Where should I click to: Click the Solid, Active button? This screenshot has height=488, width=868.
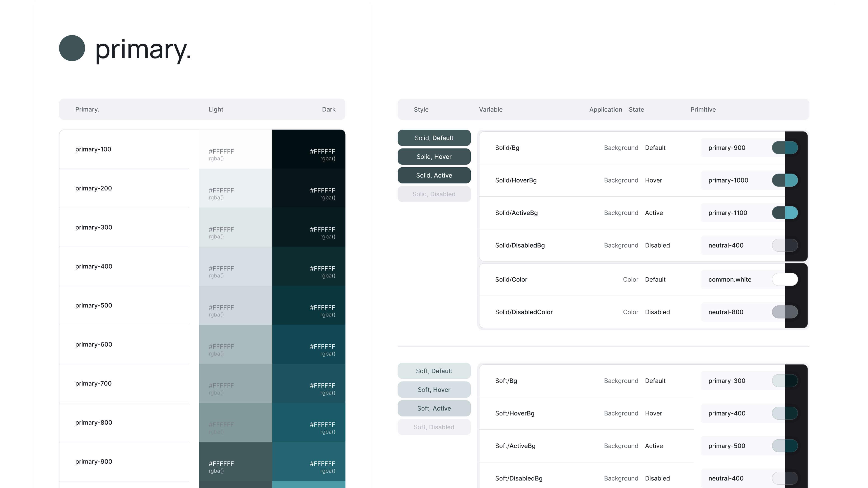434,175
